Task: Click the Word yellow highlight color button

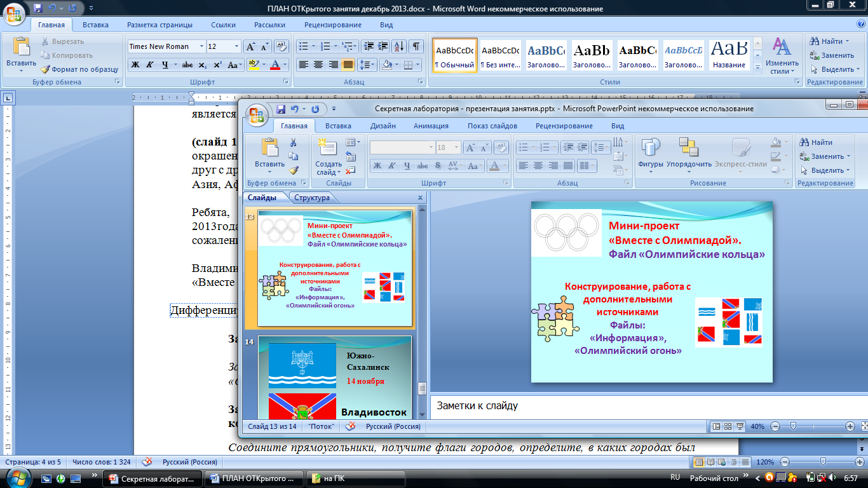Action: click(x=254, y=65)
